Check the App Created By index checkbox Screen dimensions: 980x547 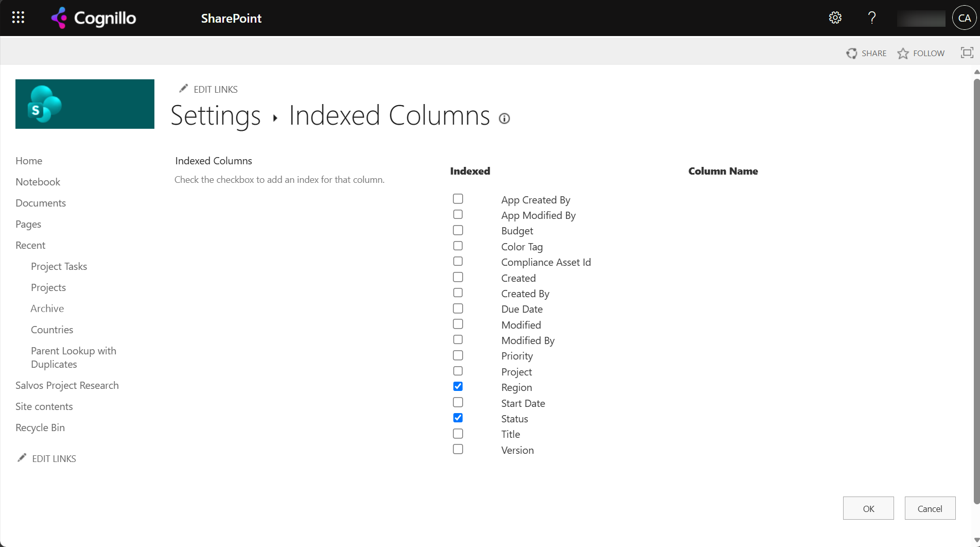point(458,199)
